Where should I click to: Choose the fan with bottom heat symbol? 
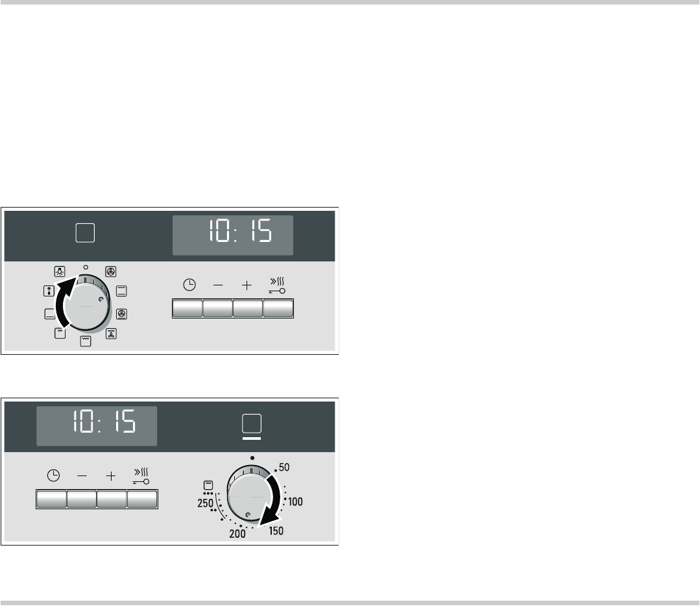coord(121,314)
